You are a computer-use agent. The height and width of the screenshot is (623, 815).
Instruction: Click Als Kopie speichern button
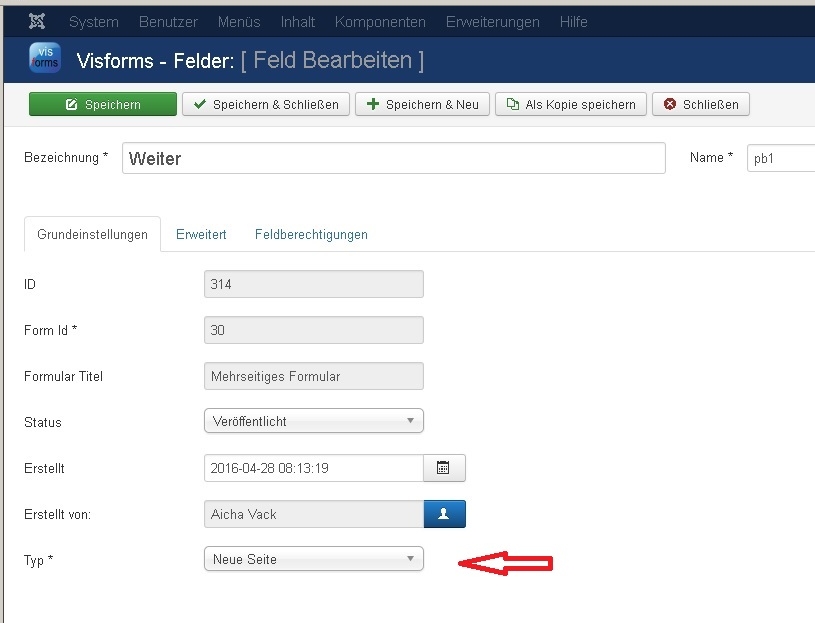point(571,104)
